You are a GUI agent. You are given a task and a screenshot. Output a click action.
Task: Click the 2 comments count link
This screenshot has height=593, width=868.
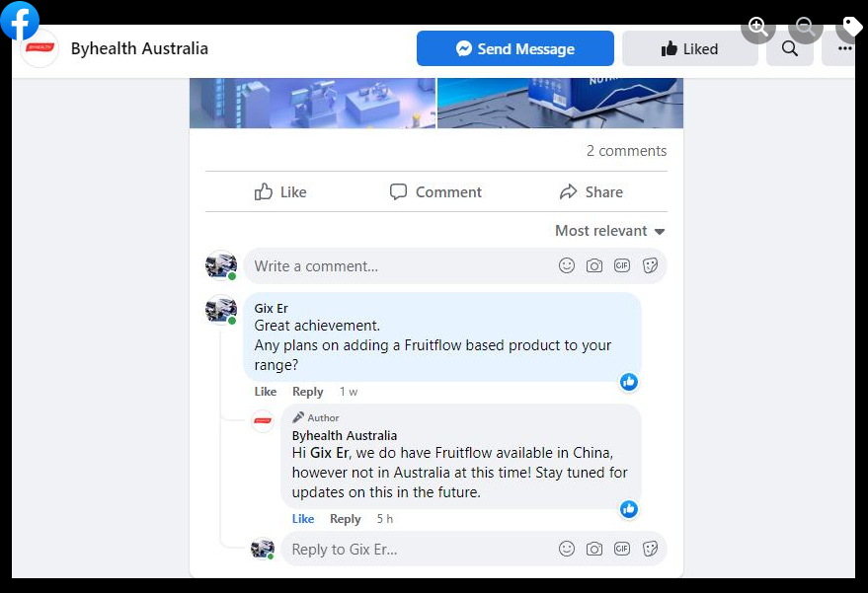[x=626, y=151]
